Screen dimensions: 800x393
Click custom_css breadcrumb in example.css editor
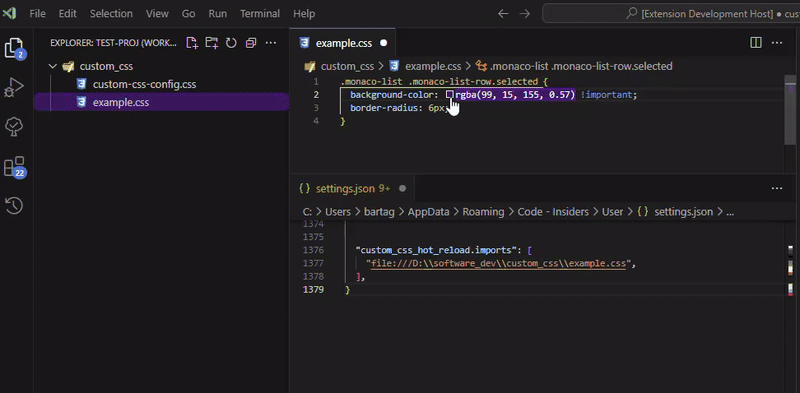pyautogui.click(x=346, y=66)
